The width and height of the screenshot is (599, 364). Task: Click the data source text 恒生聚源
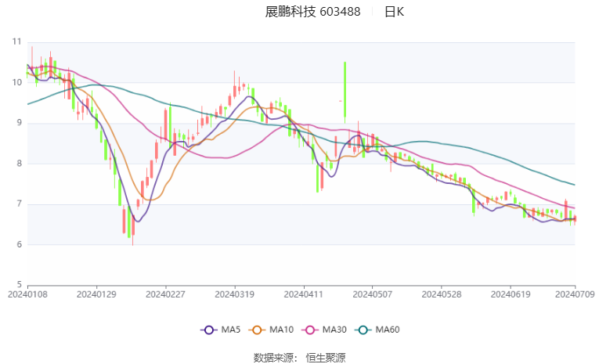[326, 358]
